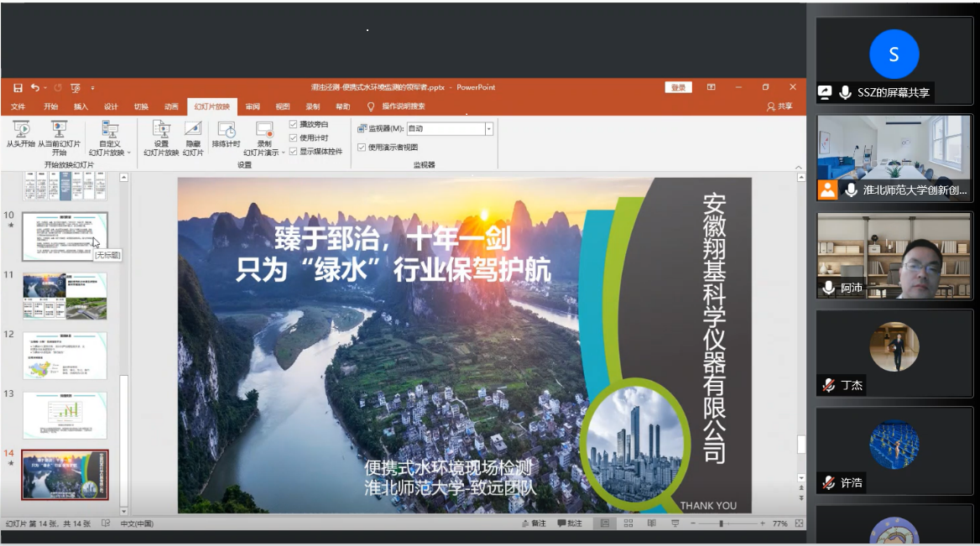
Task: Click language indicator 中文(中国)
Action: pyautogui.click(x=137, y=523)
